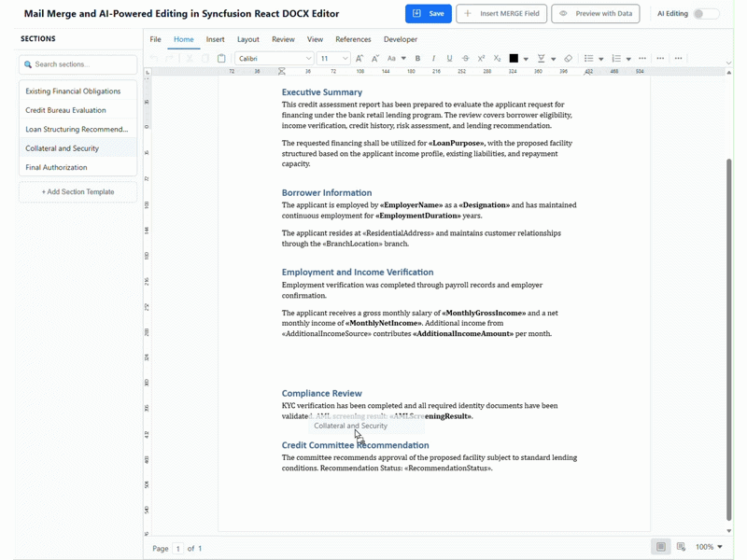Click the bullet list icon
This screenshot has height=560, width=747.
tap(589, 59)
